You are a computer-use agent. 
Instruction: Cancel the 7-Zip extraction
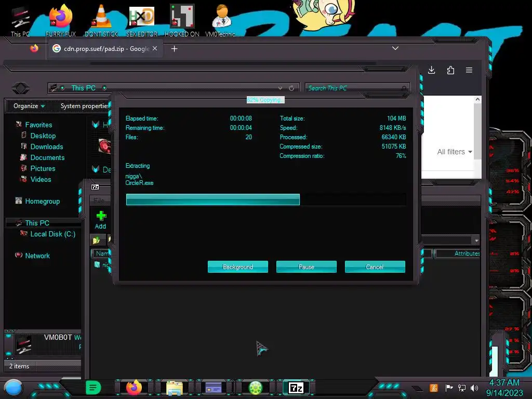[375, 267]
